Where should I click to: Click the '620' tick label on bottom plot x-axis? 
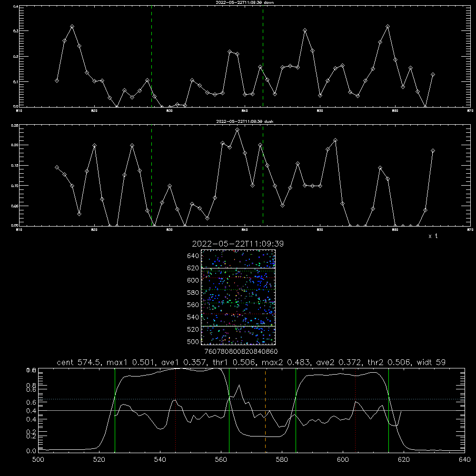[x=404, y=460]
